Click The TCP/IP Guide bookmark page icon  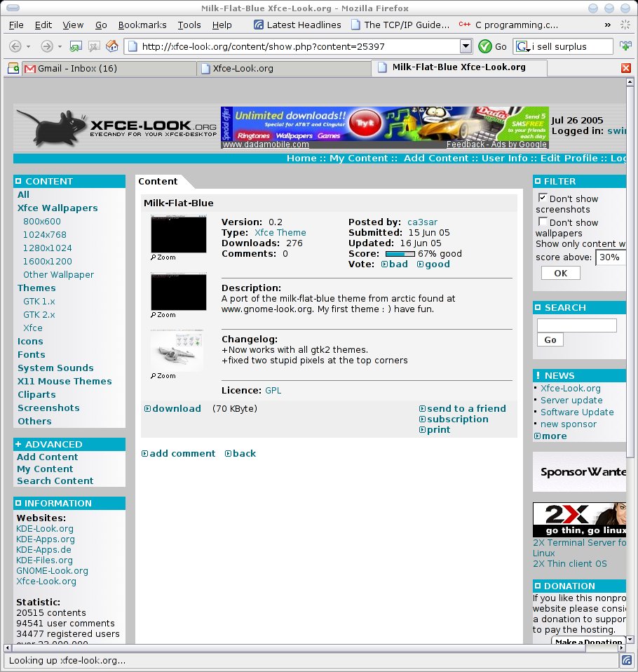(x=355, y=25)
